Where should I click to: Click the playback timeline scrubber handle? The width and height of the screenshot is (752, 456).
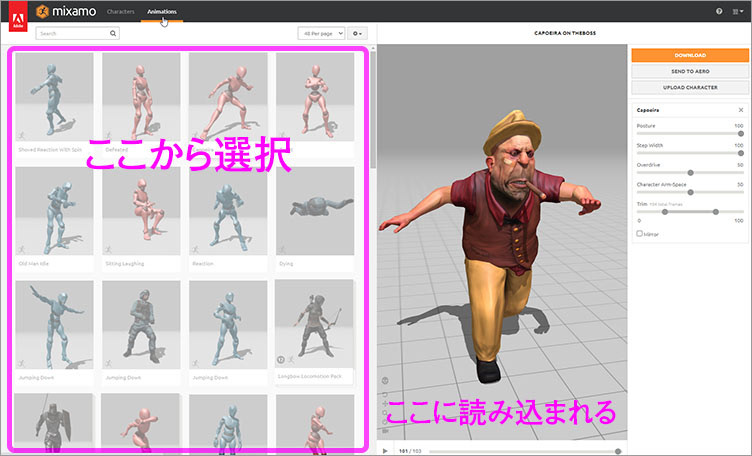(618, 451)
